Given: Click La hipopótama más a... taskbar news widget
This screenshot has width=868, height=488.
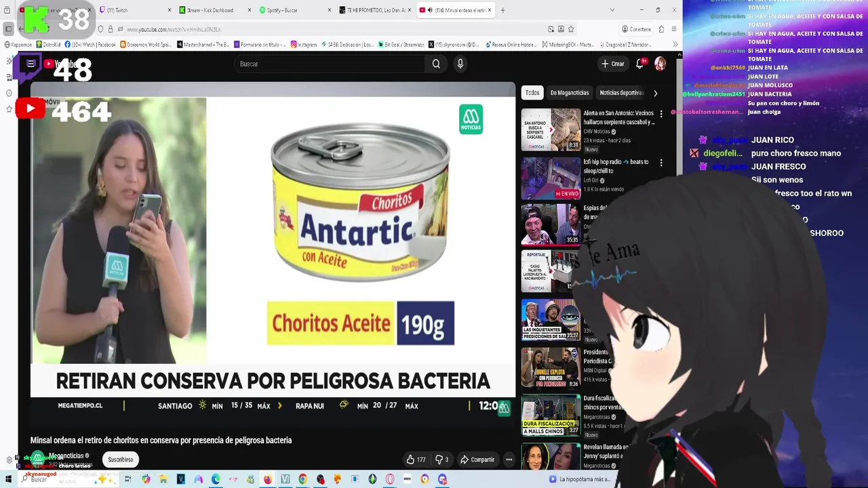Looking at the screenshot, I should [x=580, y=479].
